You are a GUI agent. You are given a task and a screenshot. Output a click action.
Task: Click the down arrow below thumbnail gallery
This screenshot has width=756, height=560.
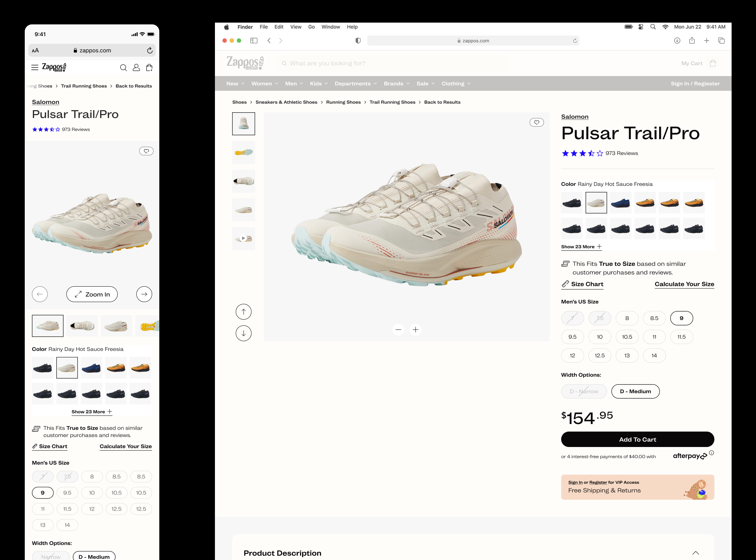[244, 333]
